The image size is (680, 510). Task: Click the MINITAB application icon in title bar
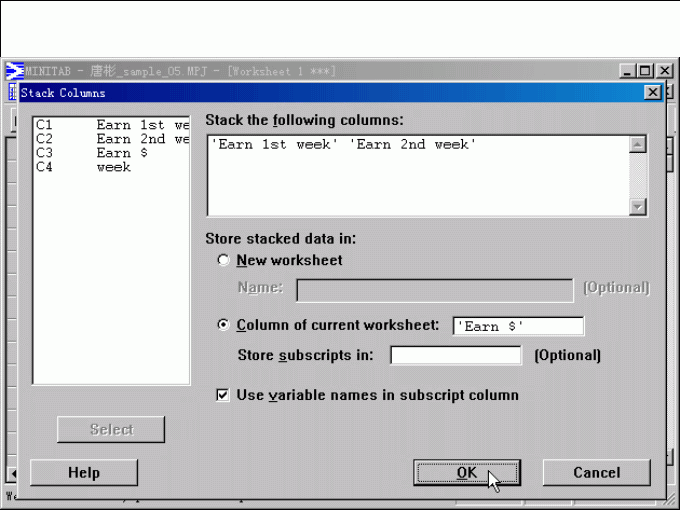pos(14,71)
